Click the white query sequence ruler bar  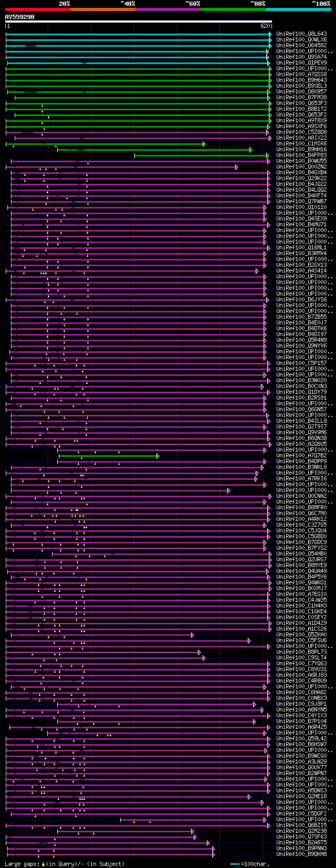point(139,22)
